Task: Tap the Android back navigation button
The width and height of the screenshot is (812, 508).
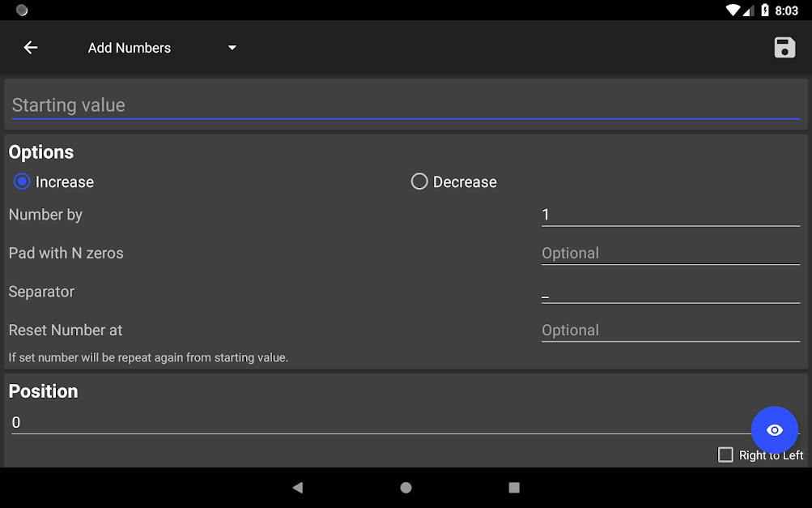Action: [x=298, y=487]
